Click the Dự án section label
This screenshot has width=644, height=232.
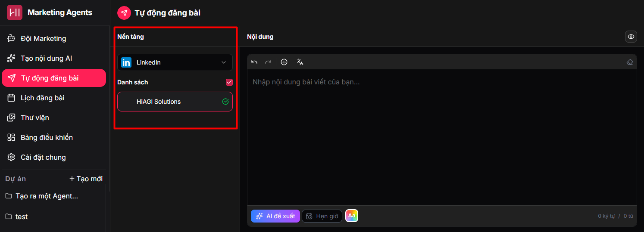16,179
